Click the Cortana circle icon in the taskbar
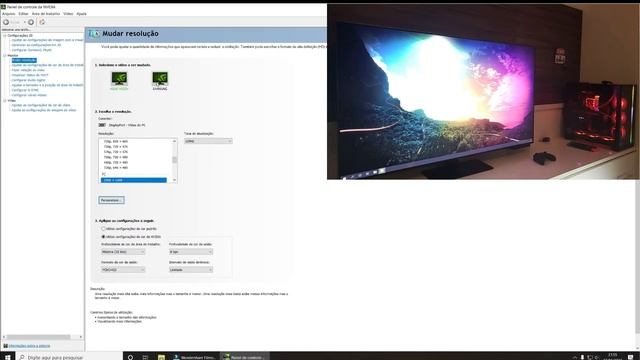The image size is (640, 360). click(x=130, y=357)
